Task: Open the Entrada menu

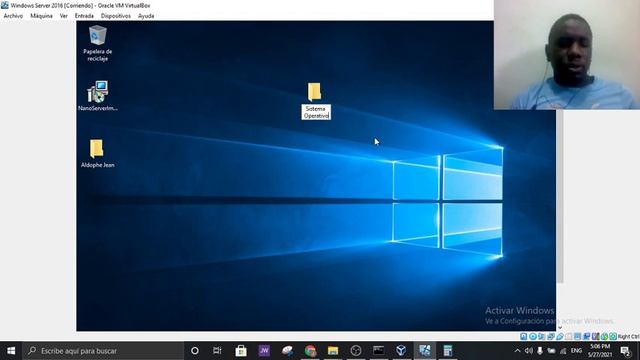Action: click(x=84, y=16)
